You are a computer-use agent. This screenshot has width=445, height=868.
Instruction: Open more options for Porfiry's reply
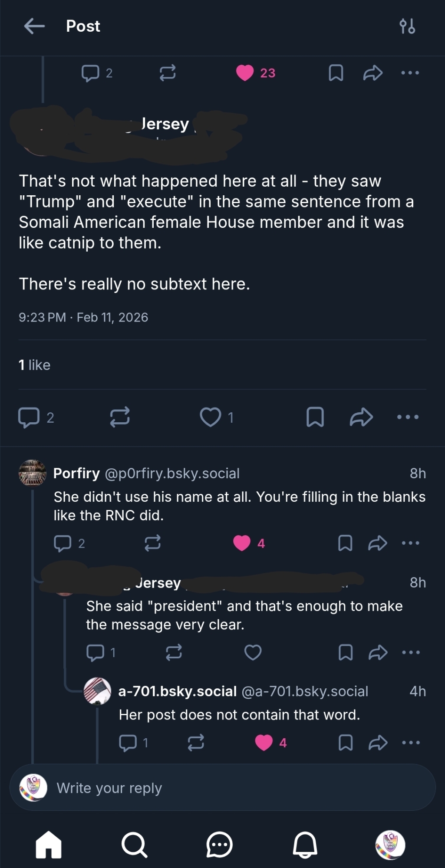pyautogui.click(x=411, y=543)
